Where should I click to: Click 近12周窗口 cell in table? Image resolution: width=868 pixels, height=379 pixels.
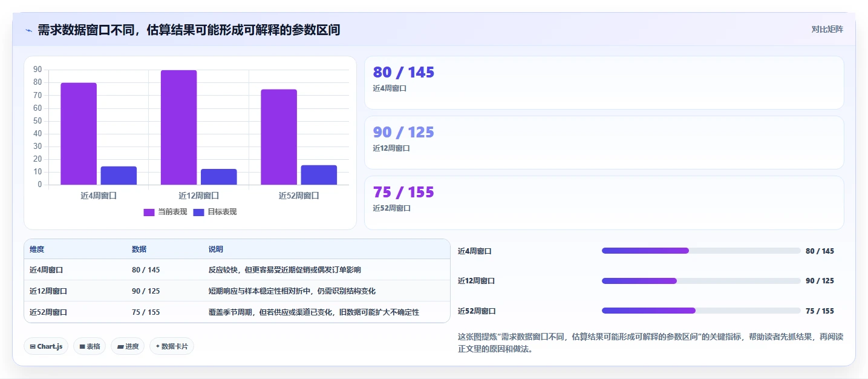tap(48, 291)
